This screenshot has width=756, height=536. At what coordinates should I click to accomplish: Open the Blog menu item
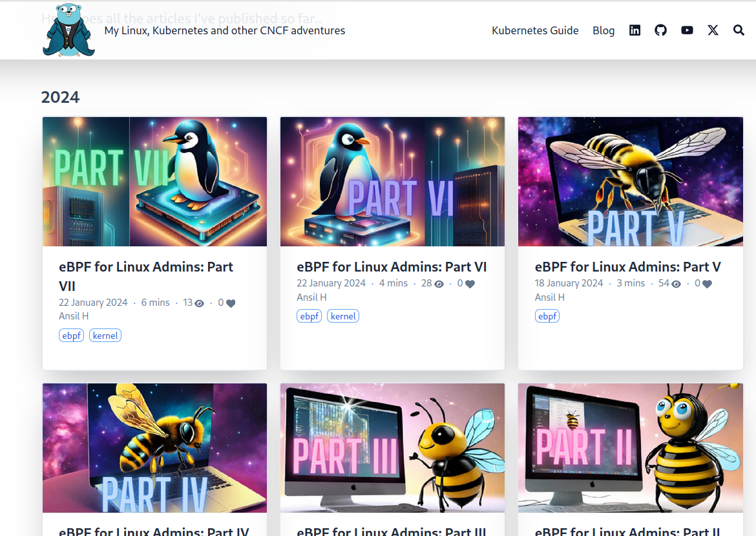point(604,30)
